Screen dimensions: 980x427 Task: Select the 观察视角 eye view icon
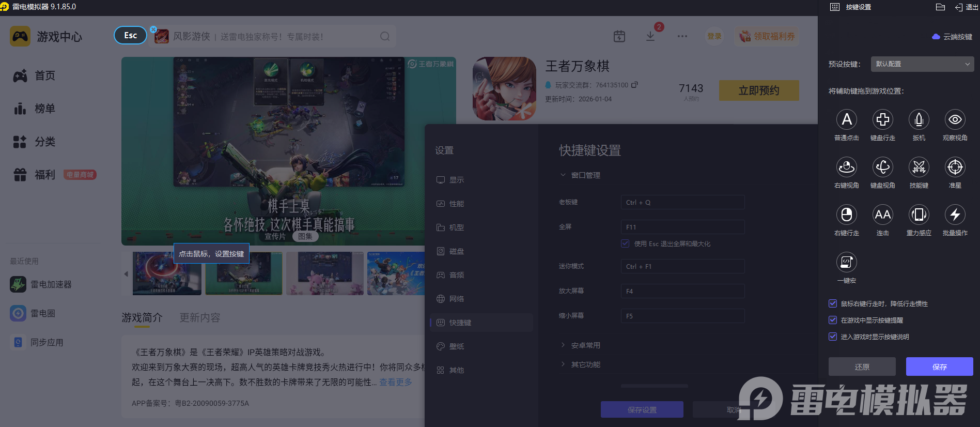tap(955, 119)
